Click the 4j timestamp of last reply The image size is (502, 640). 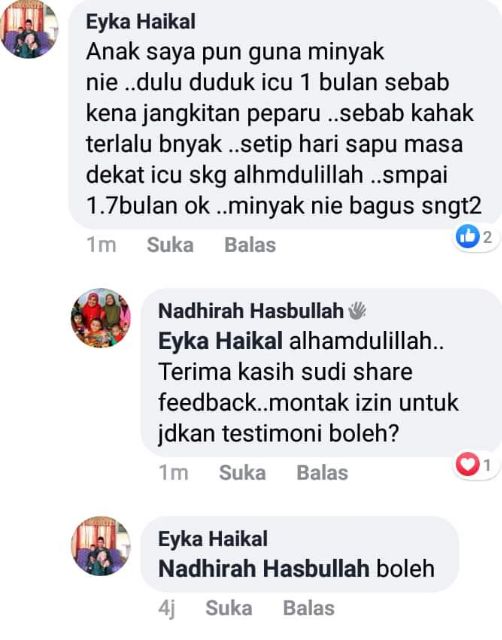click(x=167, y=609)
